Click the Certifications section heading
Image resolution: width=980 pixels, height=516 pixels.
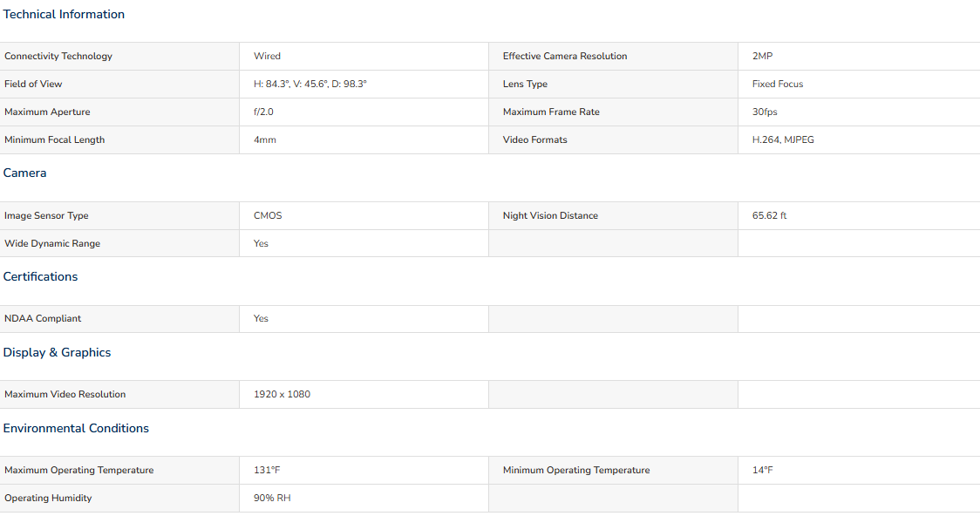(x=41, y=277)
